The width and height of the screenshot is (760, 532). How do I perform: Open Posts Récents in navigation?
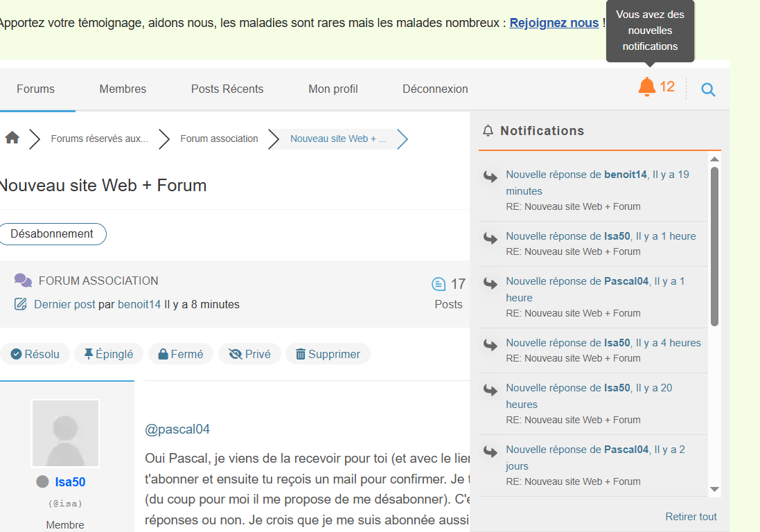[x=227, y=89]
